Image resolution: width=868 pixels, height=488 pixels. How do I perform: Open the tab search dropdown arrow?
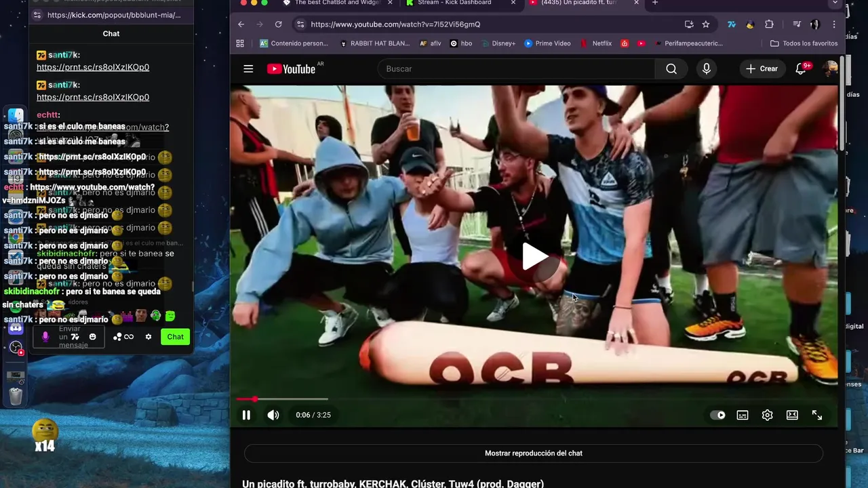coord(835,3)
